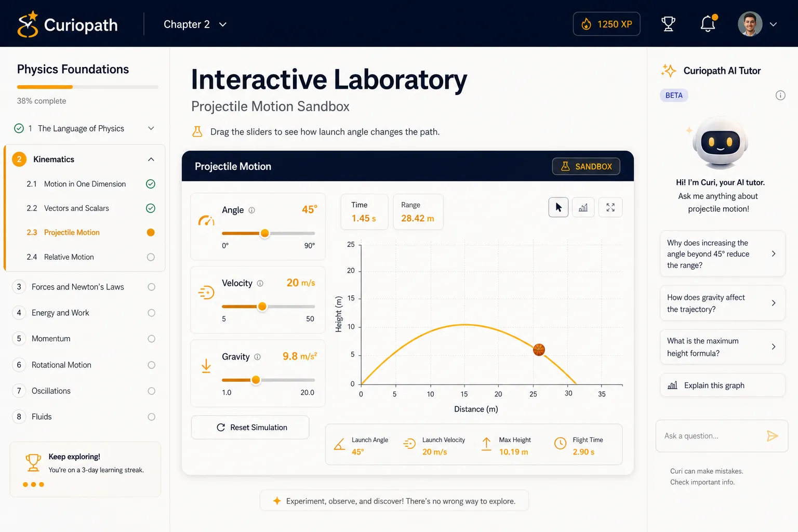
Task: Click the user profile avatar
Action: tap(750, 24)
